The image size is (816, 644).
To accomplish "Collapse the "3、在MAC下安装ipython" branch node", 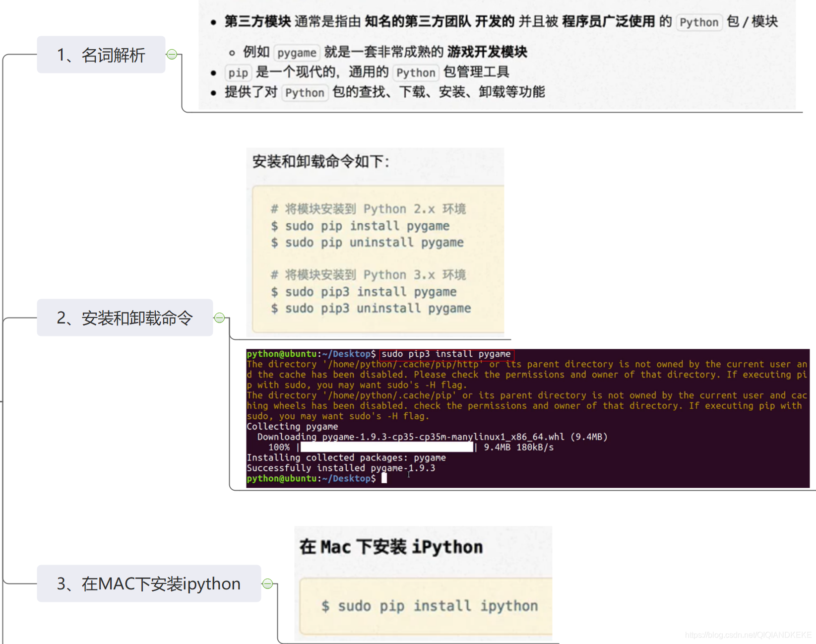I will click(268, 584).
